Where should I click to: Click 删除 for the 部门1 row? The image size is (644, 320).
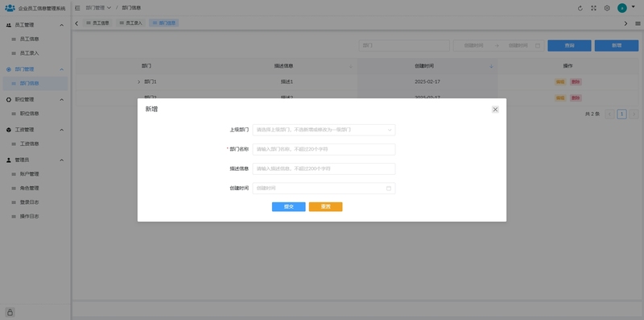click(576, 82)
